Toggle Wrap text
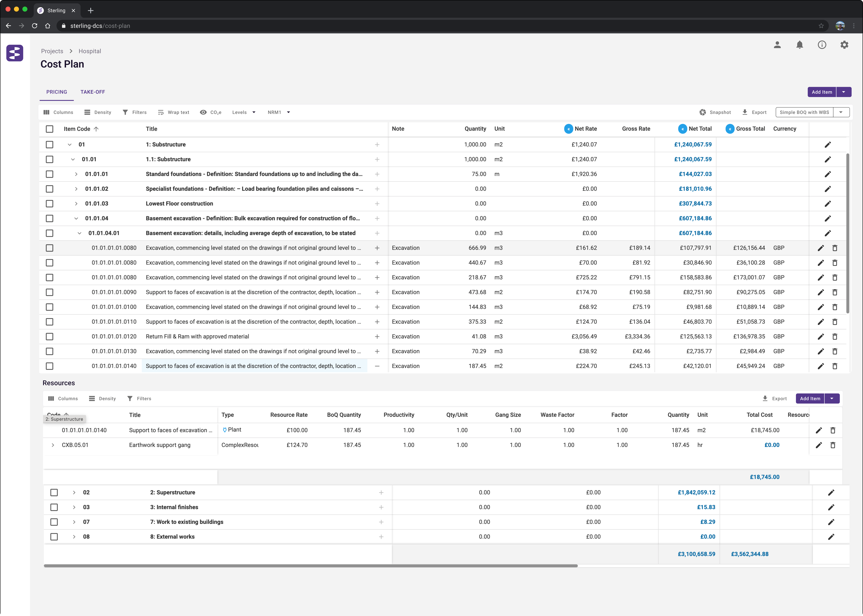This screenshot has height=616, width=863. click(174, 112)
